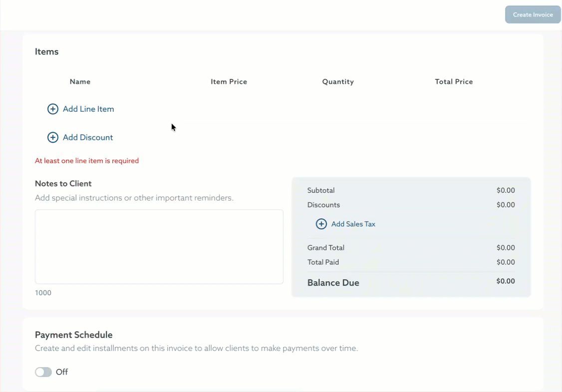The width and height of the screenshot is (562, 392).
Task: Click inside the Notes to Client text area
Action: (x=159, y=246)
